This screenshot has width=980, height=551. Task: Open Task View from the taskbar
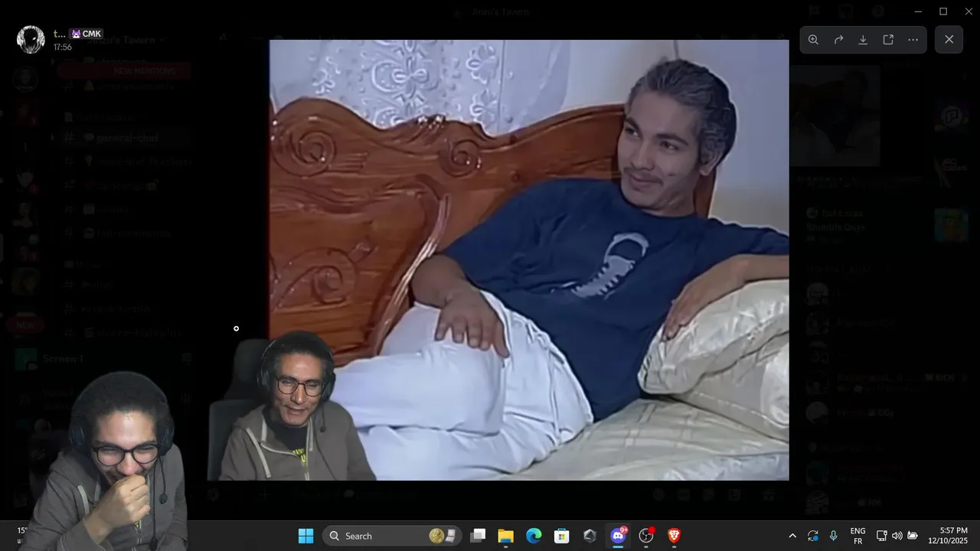pos(478,536)
